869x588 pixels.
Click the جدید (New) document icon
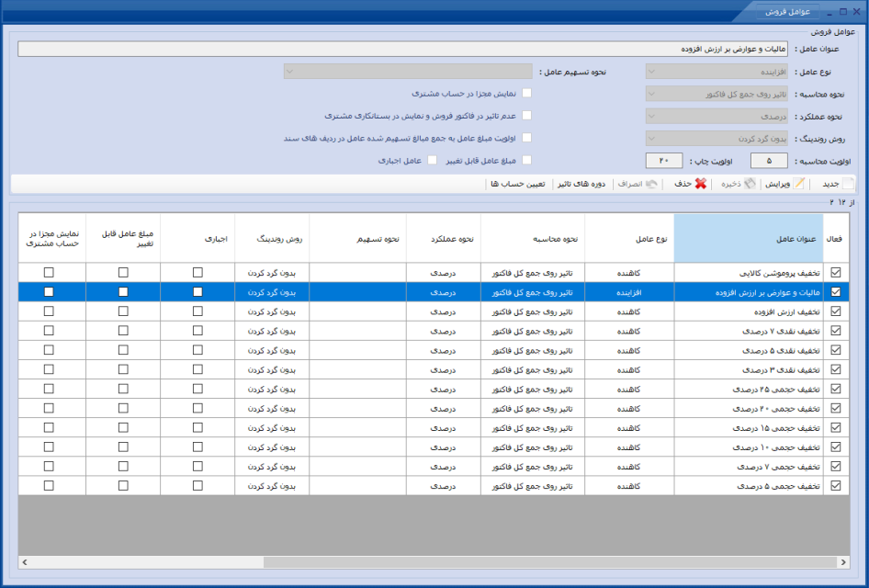[x=848, y=184]
